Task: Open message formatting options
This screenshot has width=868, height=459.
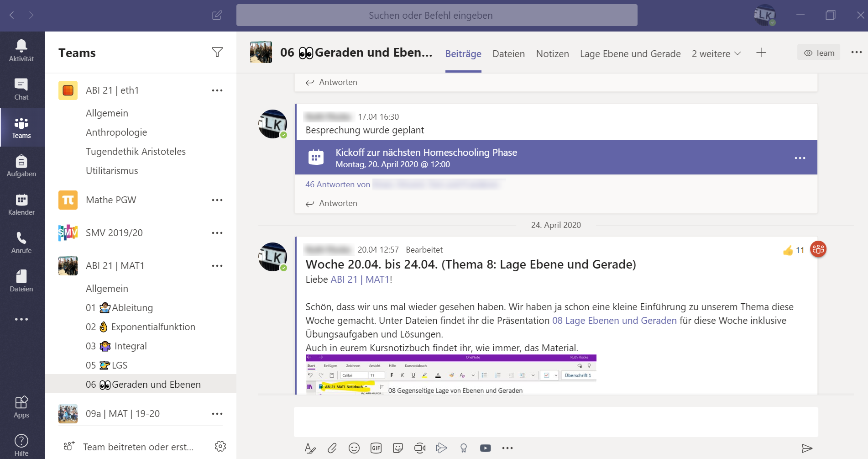Action: [x=310, y=448]
